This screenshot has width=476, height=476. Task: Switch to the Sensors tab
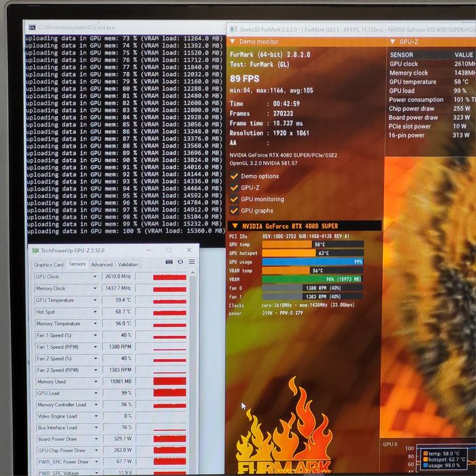[77, 264]
